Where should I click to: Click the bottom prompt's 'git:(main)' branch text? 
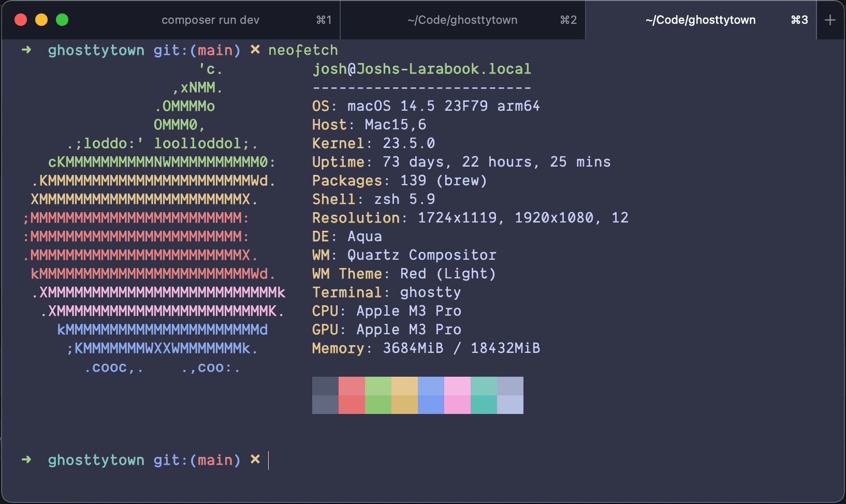[x=197, y=460]
